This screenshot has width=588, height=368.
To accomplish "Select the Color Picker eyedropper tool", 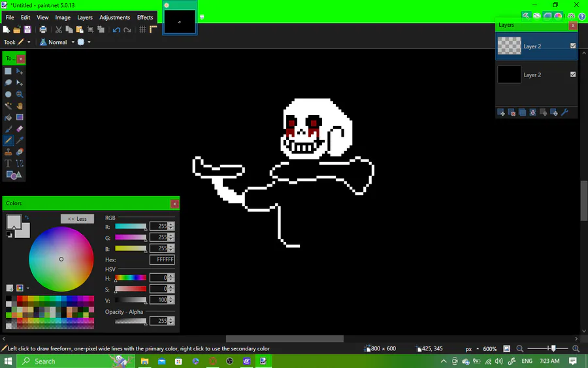I will [x=20, y=141].
